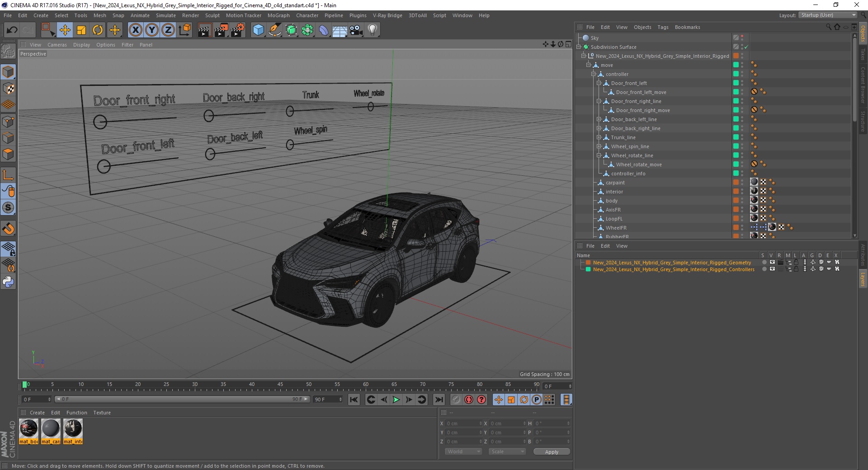
Task: Click the floor/environment grid icon
Action: pos(340,30)
